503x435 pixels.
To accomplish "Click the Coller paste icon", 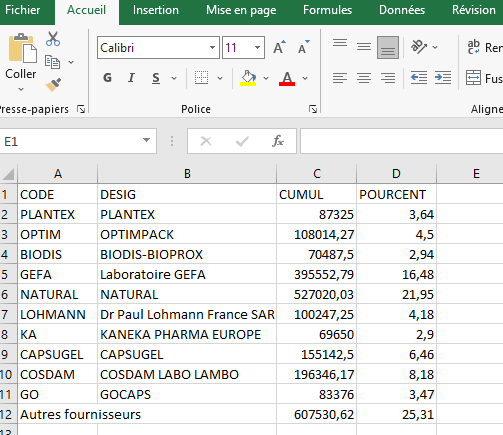I will click(22, 48).
